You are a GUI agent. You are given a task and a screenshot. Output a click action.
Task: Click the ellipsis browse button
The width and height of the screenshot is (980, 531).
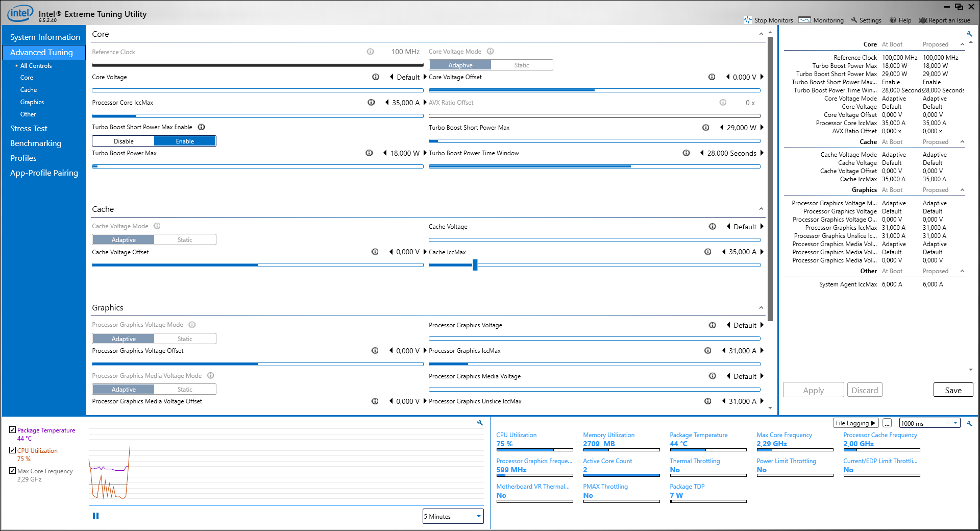[887, 423]
